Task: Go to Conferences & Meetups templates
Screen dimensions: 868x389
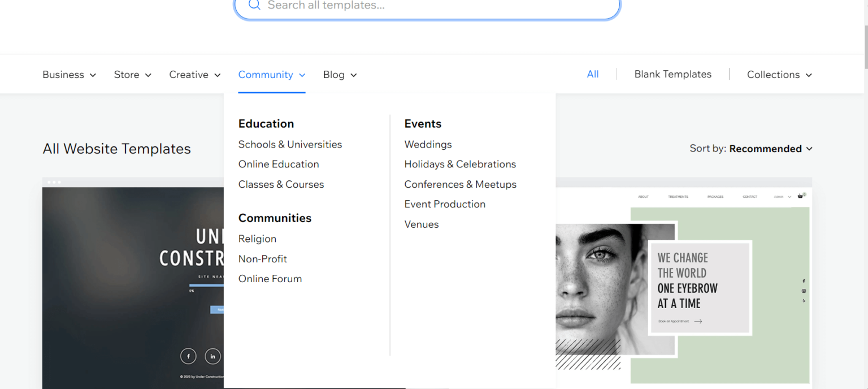Action: [460, 184]
